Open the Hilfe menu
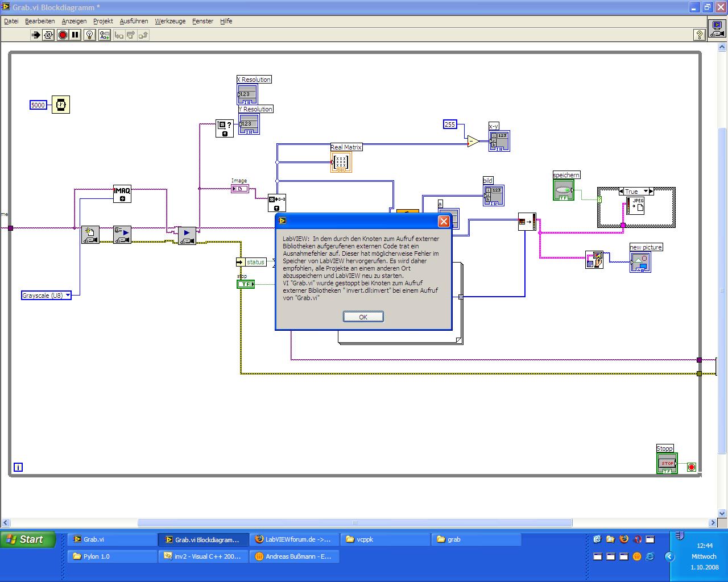This screenshot has width=728, height=582. point(226,21)
